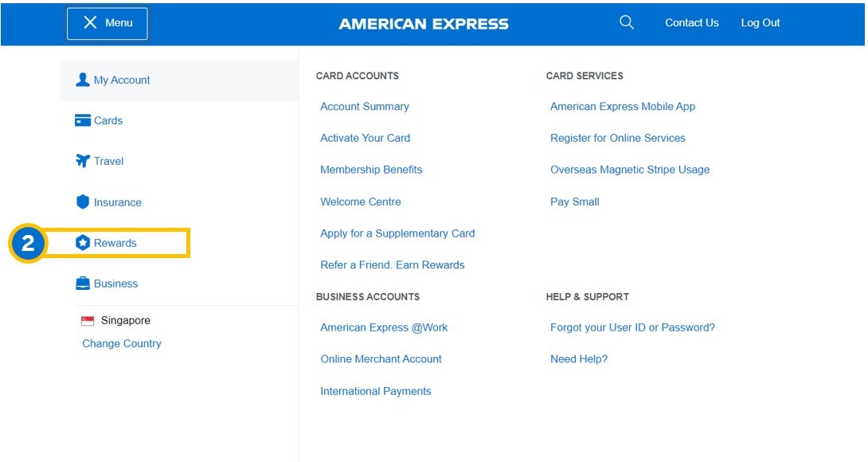Image resolution: width=868 pixels, height=462 pixels.
Task: Open the Rewards menu section
Action: coord(115,243)
